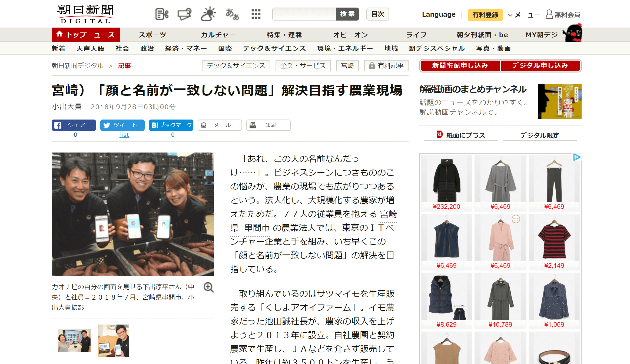Click the ¥10,789 green dress ad
Screen dimensions: 630x364
click(500, 301)
